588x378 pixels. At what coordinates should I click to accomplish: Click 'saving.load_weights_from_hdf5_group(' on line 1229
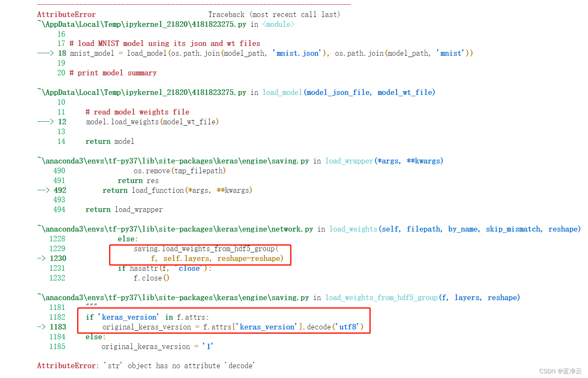click(206, 249)
